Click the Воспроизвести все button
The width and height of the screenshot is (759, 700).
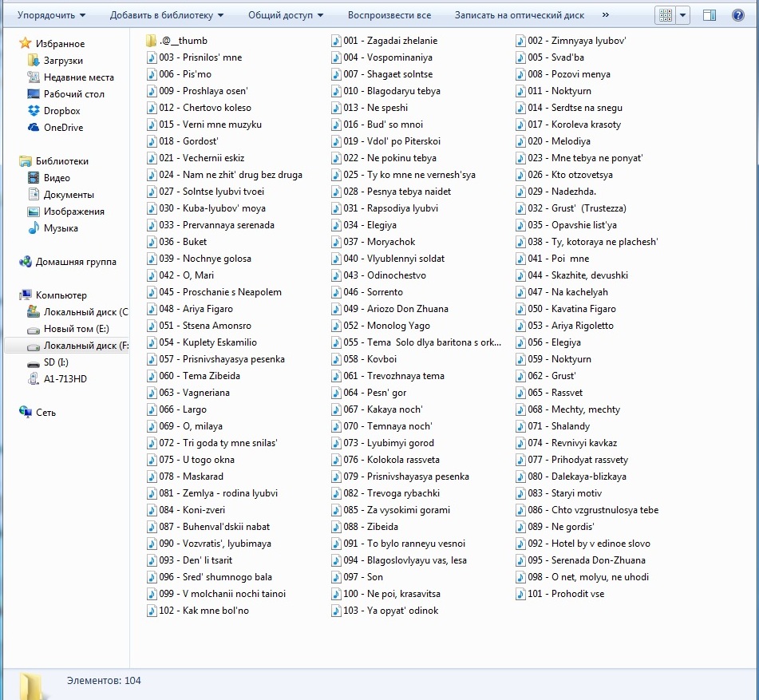[389, 15]
